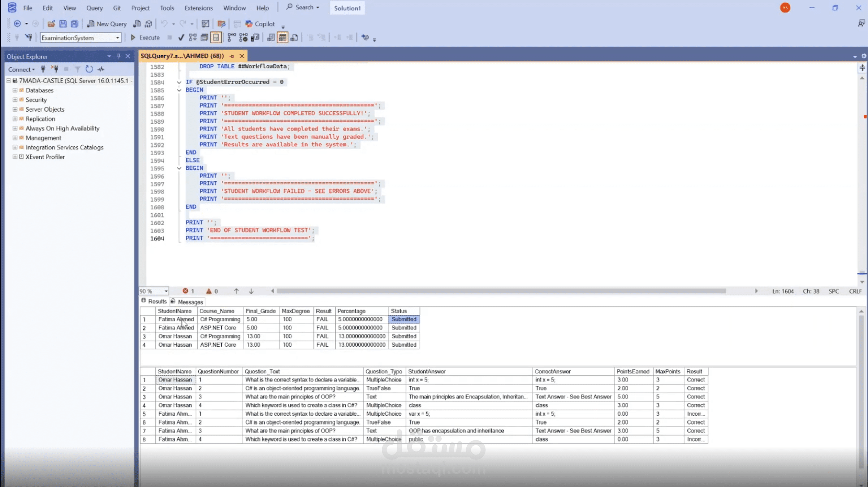Unpin the SQLQuery7 document tab
Screen dimensions: 868x487
232,56
